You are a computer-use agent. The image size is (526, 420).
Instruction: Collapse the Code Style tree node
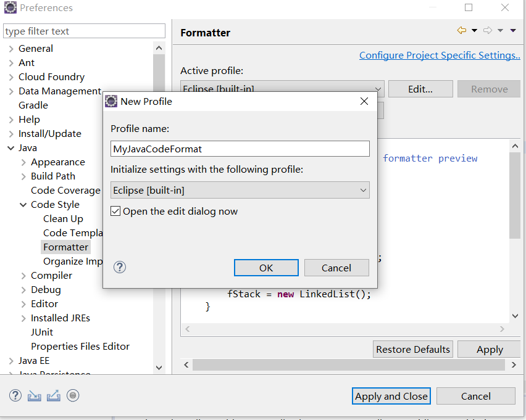23,205
